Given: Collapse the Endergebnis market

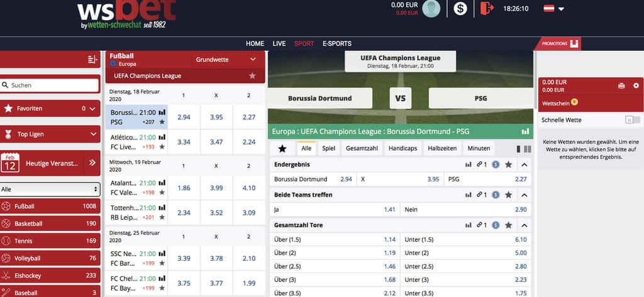Looking at the screenshot, I should [524, 165].
